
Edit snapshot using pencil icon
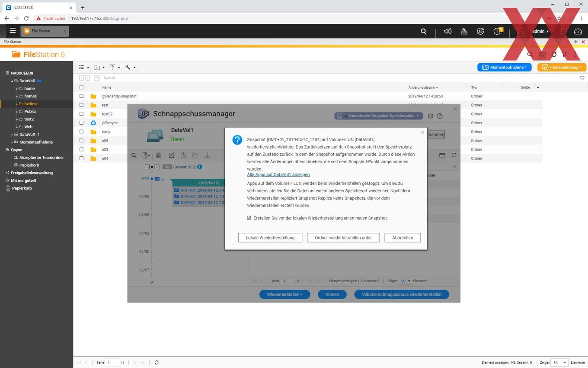(171, 155)
